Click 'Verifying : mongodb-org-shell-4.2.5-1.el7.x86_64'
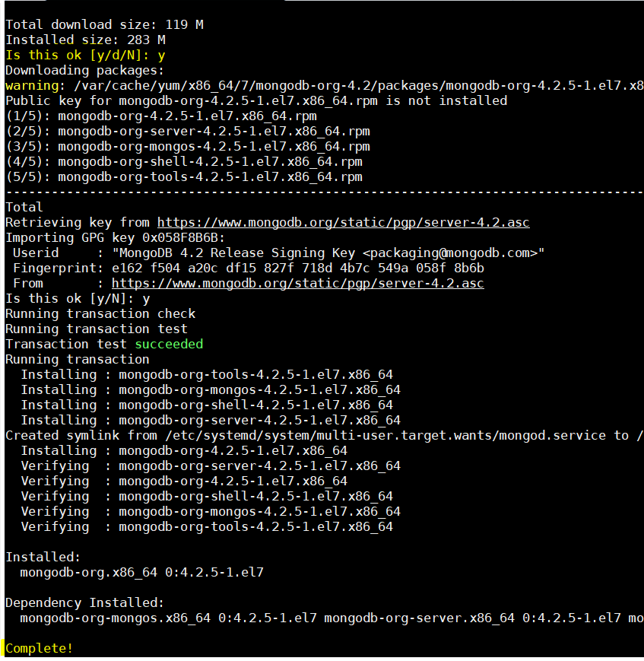Viewport: 644px width, 661px height. [207, 496]
